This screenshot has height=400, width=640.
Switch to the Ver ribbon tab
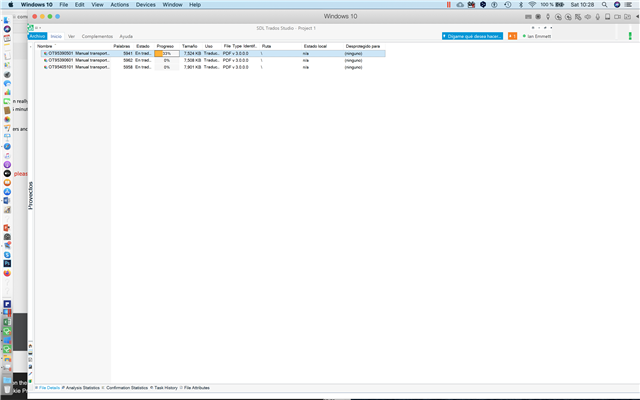(71, 36)
